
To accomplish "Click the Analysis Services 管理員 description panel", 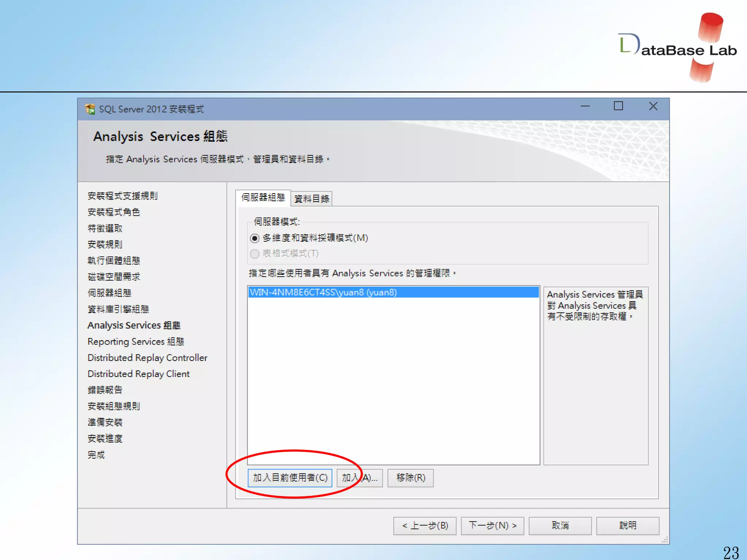I will tap(596, 376).
